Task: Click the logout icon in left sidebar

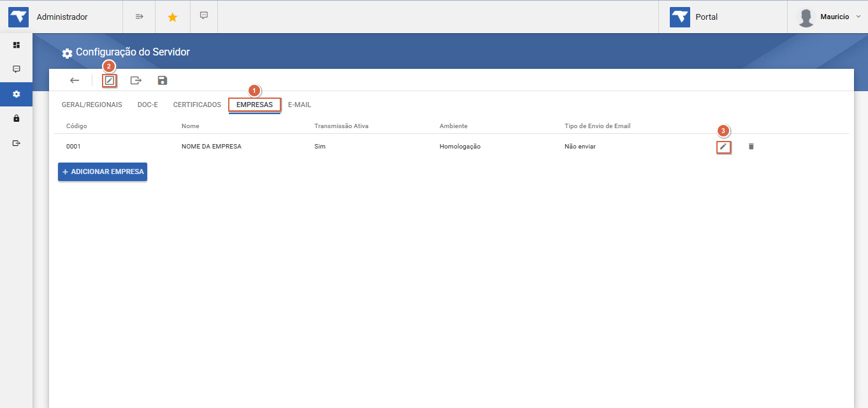Action: (17, 143)
